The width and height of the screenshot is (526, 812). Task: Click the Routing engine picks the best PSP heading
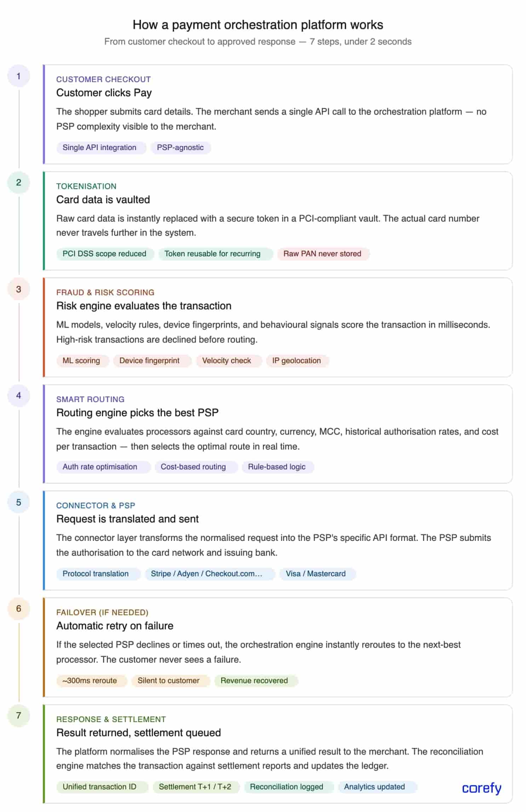point(137,413)
